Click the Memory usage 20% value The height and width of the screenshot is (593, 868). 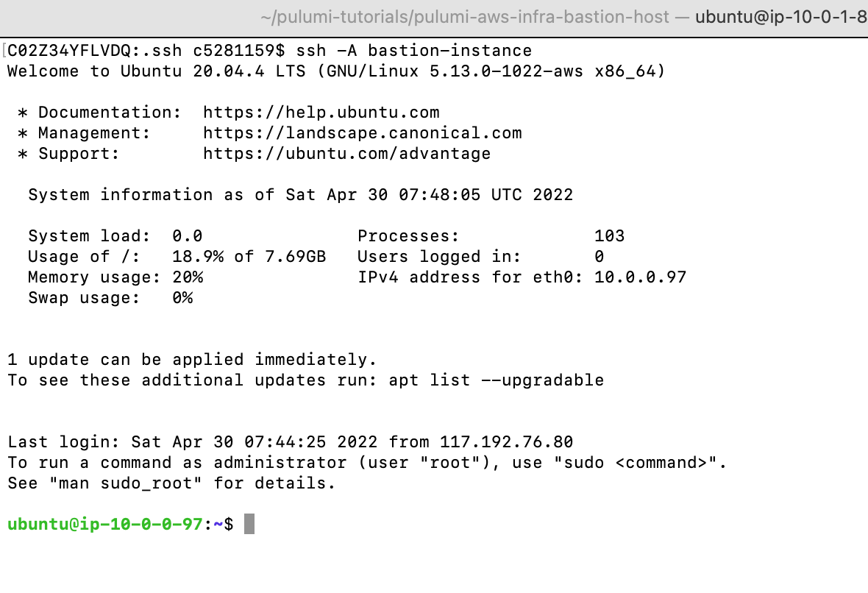188,277
